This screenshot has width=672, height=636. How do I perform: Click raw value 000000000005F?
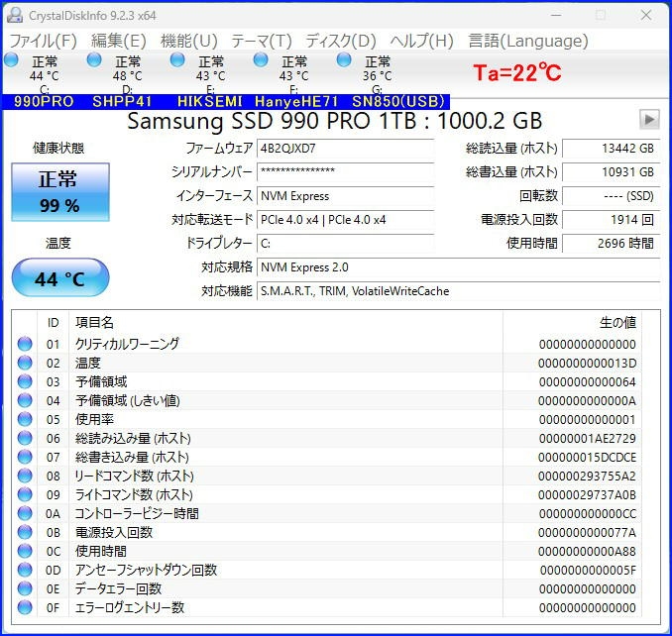(588, 570)
